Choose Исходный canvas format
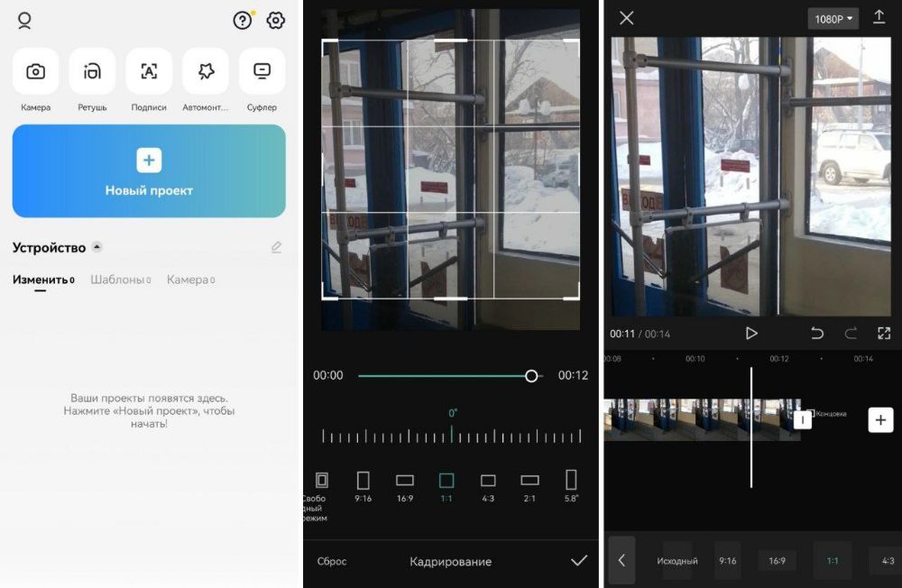This screenshot has height=588, width=902. coord(677,561)
